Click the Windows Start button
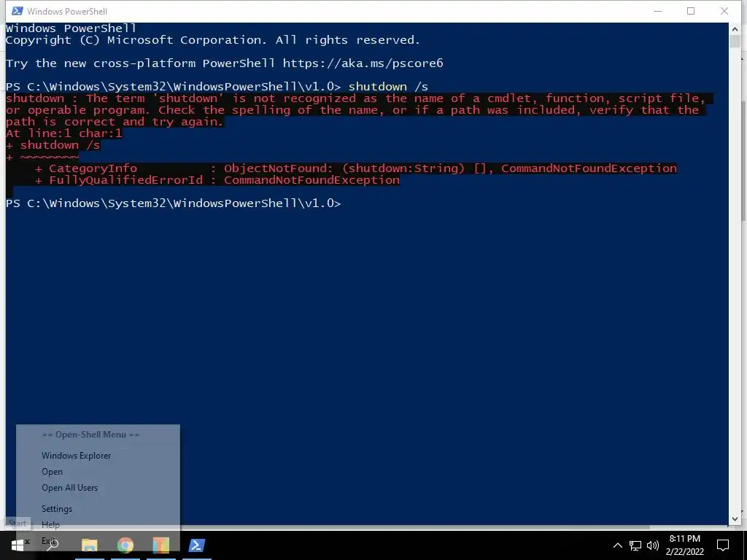 point(18,545)
